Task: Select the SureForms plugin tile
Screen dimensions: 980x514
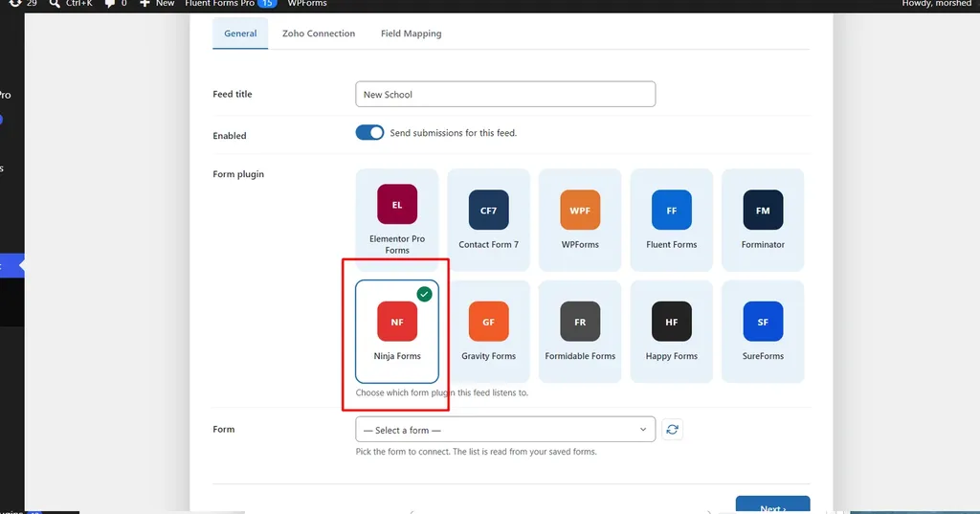Action: pyautogui.click(x=763, y=331)
